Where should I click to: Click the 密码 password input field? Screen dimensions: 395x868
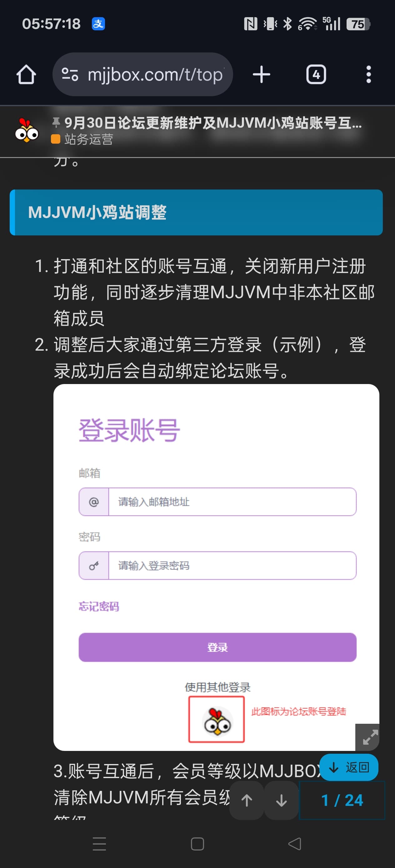(x=232, y=565)
